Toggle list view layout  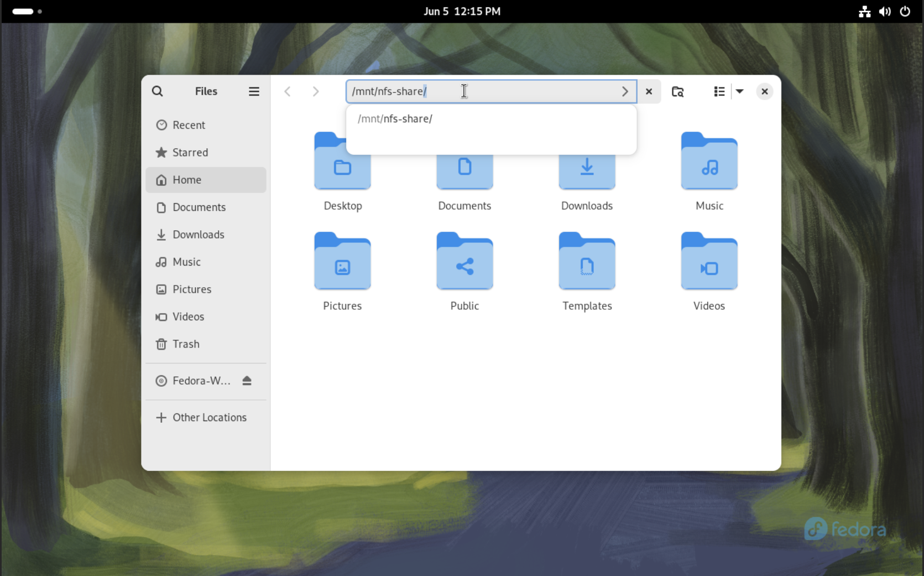[x=719, y=91]
